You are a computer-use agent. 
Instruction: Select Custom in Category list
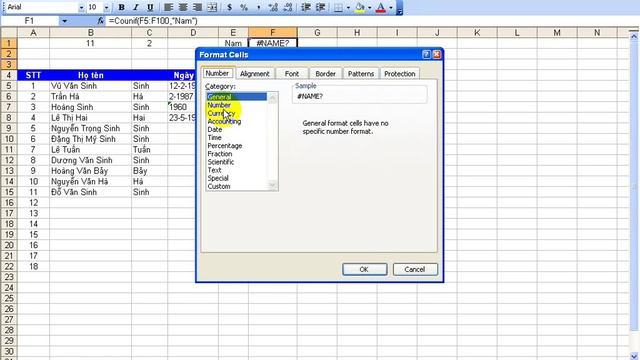coord(237,186)
